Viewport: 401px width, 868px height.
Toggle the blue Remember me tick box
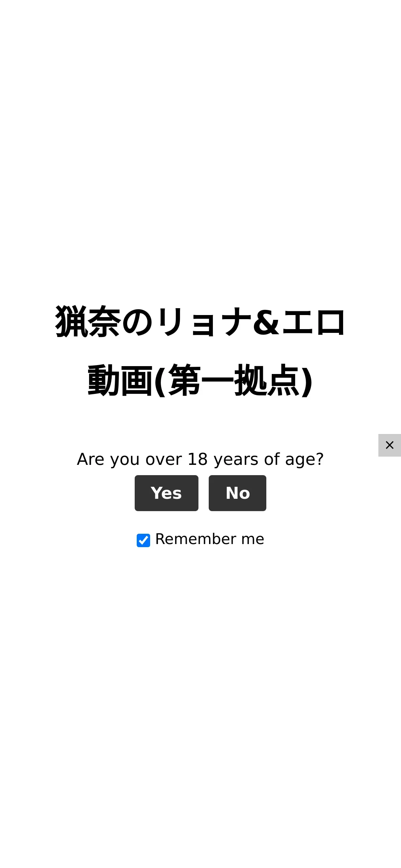[143, 540]
